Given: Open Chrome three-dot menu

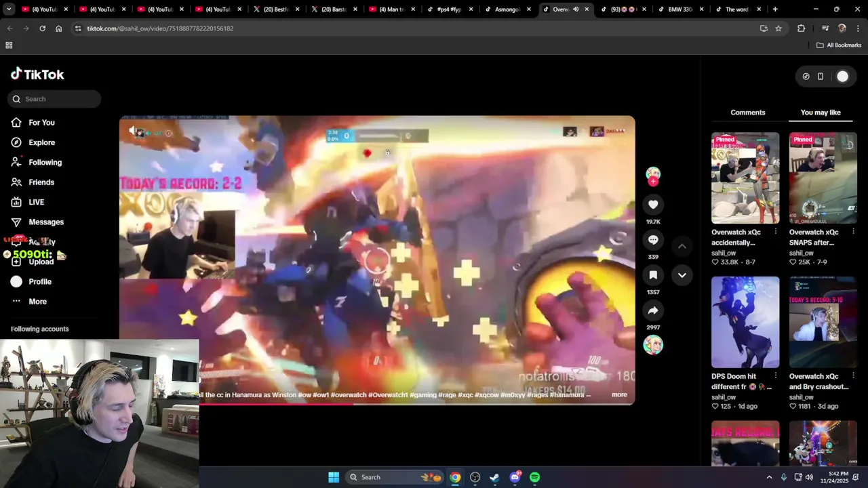Looking at the screenshot, I should [x=859, y=28].
